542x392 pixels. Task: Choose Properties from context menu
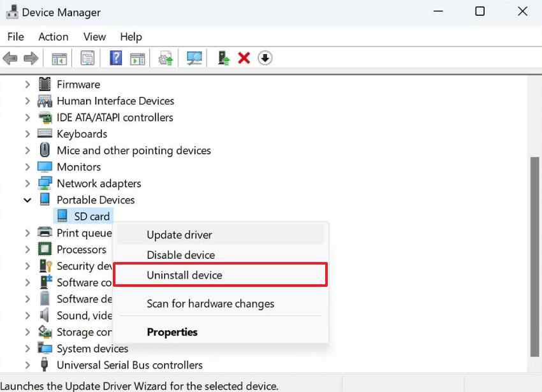coord(221,332)
